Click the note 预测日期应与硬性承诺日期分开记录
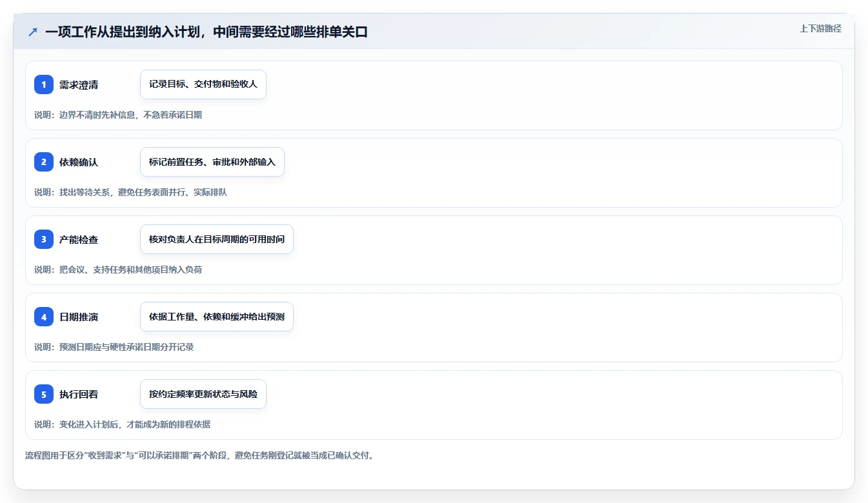The height and width of the screenshot is (503, 868). [126, 347]
